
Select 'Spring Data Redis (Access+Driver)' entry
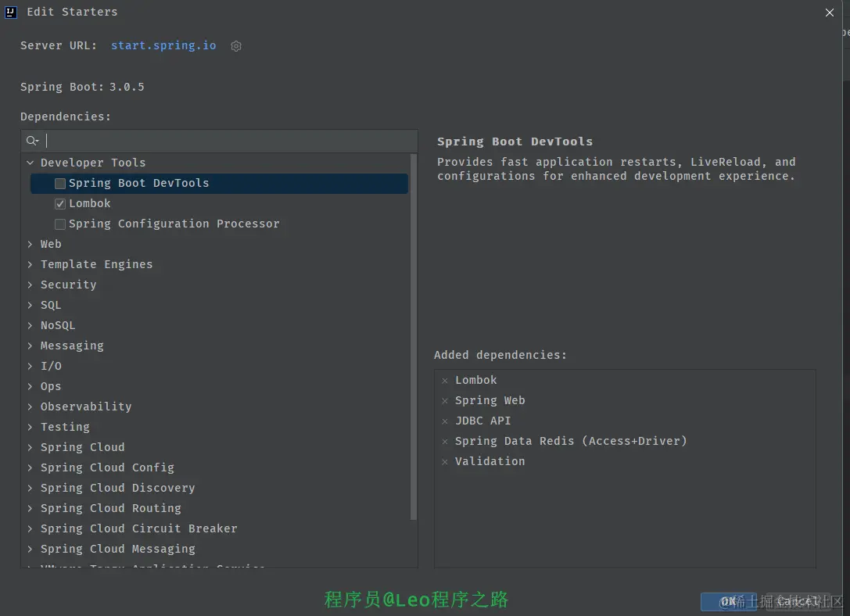571,441
